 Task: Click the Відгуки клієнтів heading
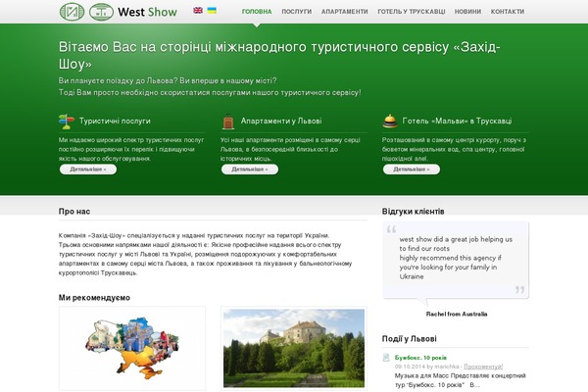[x=414, y=212]
